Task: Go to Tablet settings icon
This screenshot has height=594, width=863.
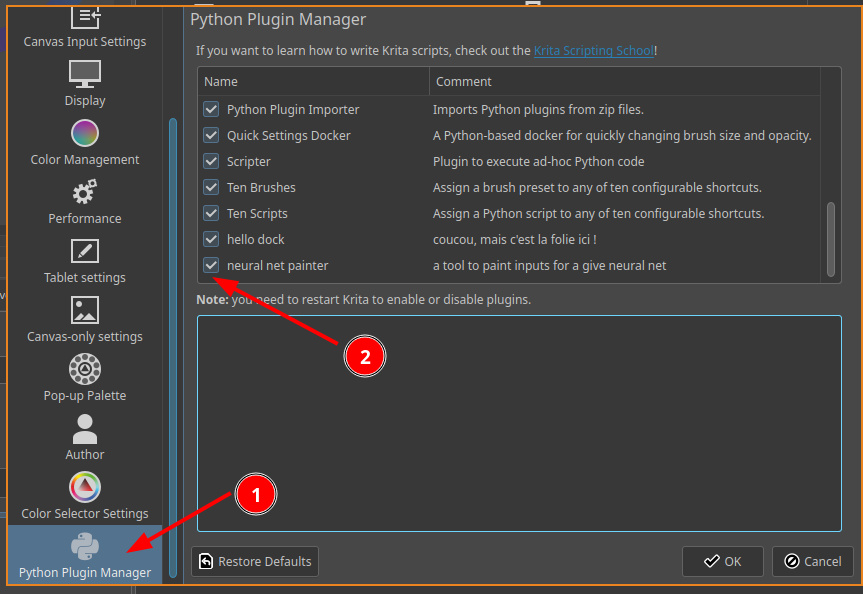Action: [x=85, y=251]
